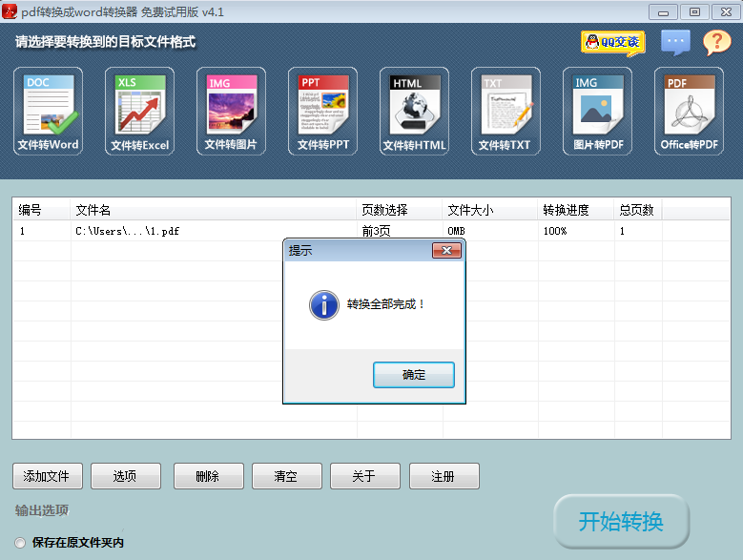This screenshot has width=743, height=560.
Task: Maximize the converter window
Action: [x=694, y=11]
